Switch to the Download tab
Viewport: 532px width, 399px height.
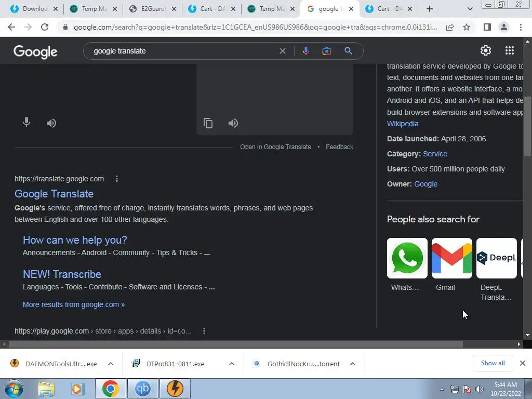pyautogui.click(x=34, y=9)
